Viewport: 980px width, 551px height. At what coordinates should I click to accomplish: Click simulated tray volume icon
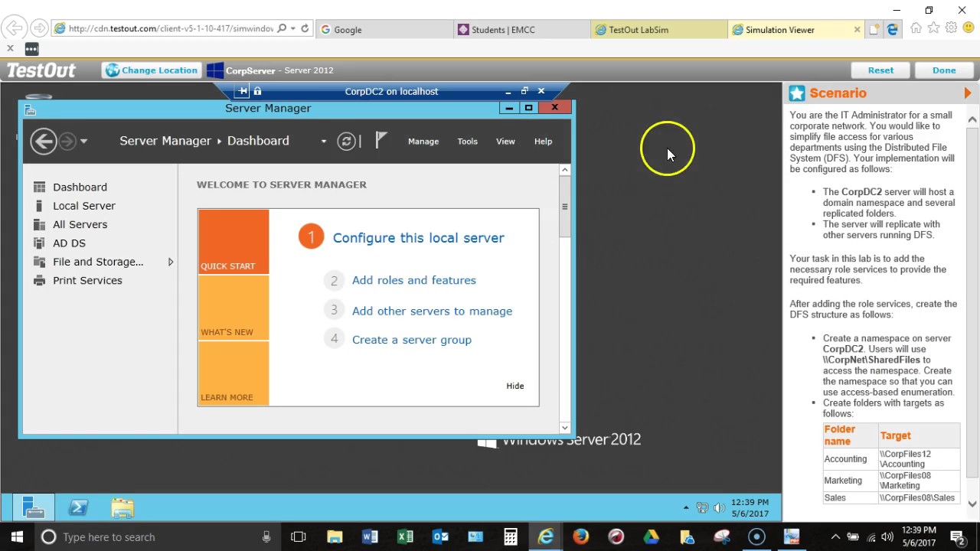(719, 507)
